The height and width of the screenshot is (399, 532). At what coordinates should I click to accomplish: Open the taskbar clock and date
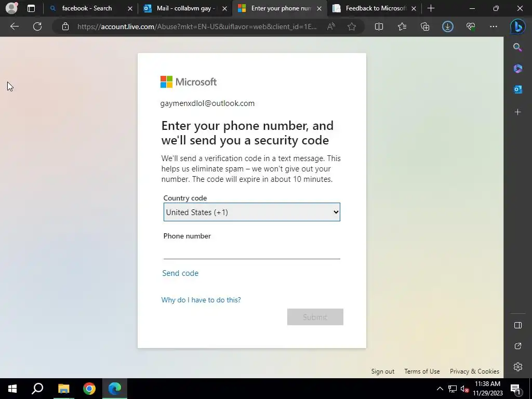click(487, 389)
